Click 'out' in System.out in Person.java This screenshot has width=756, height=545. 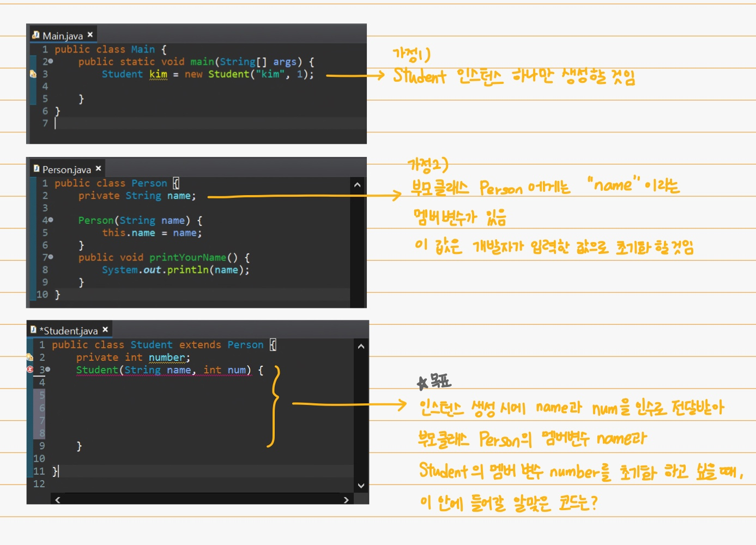(x=152, y=270)
